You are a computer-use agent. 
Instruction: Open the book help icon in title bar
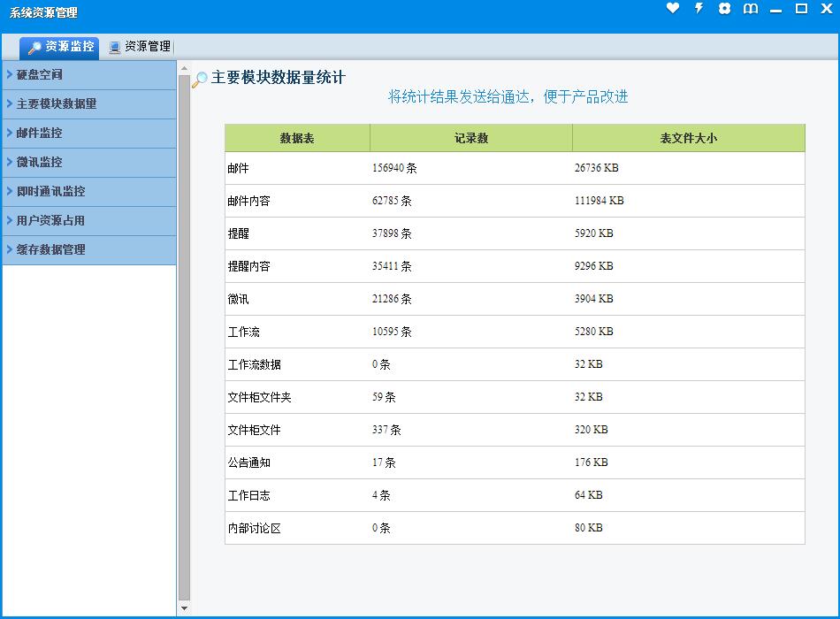pos(751,9)
